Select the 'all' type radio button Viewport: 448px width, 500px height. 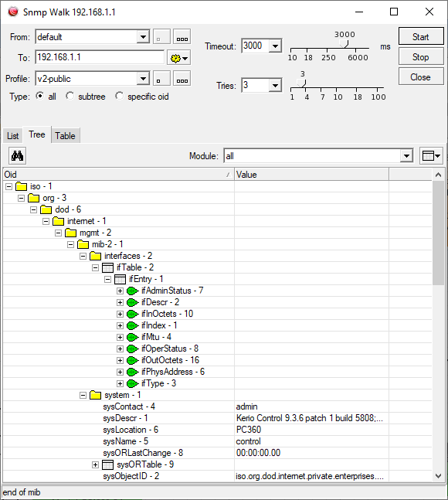pos(40,96)
